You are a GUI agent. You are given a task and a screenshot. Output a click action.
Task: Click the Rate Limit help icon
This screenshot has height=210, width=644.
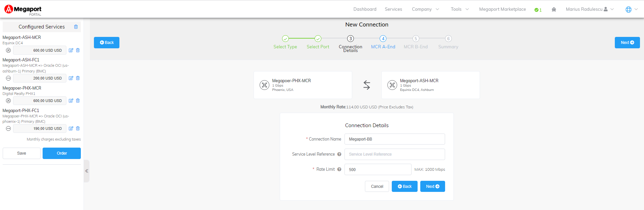click(339, 169)
